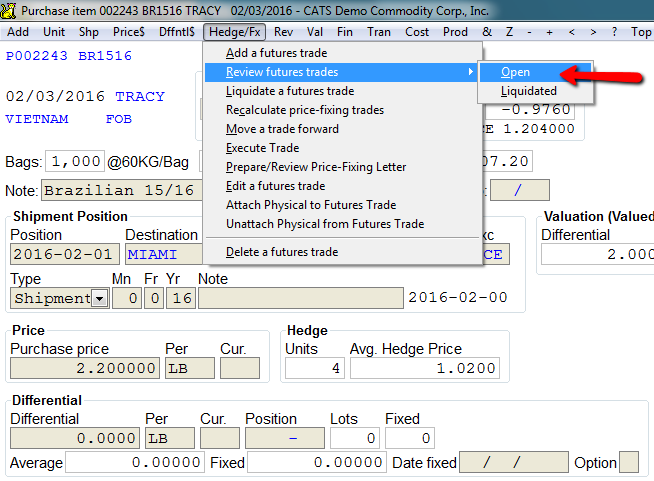This screenshot has height=481, width=654.
Task: Click the Z item in menu bar
Action: tap(509, 32)
